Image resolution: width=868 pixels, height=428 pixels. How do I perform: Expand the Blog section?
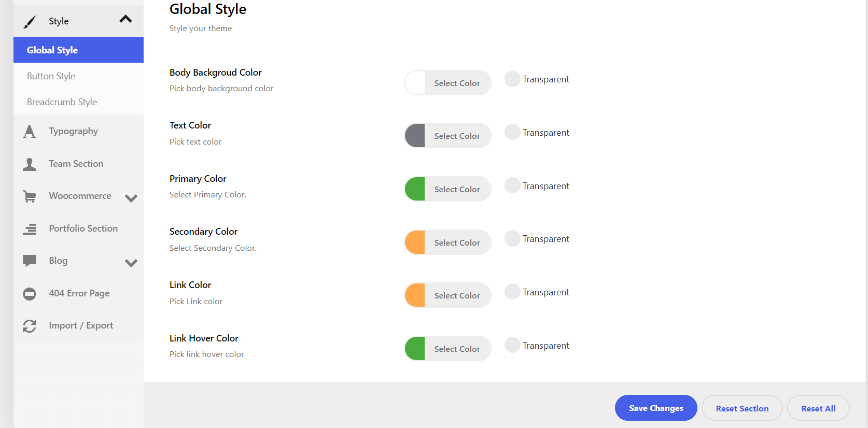(131, 263)
